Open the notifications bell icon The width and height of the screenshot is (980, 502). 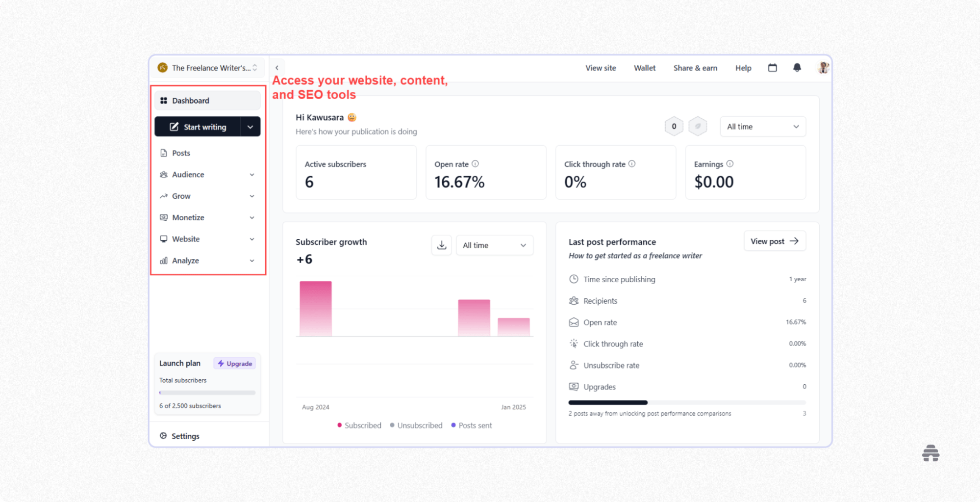[797, 68]
